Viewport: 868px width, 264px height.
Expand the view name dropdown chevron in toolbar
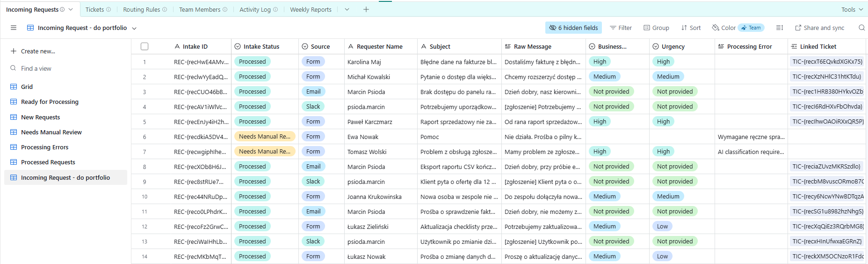(134, 28)
